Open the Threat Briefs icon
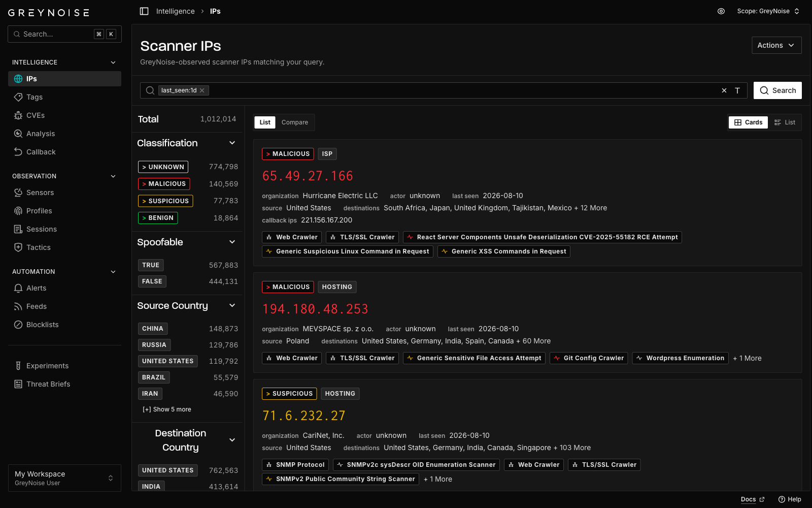Image resolution: width=812 pixels, height=508 pixels. point(18,384)
